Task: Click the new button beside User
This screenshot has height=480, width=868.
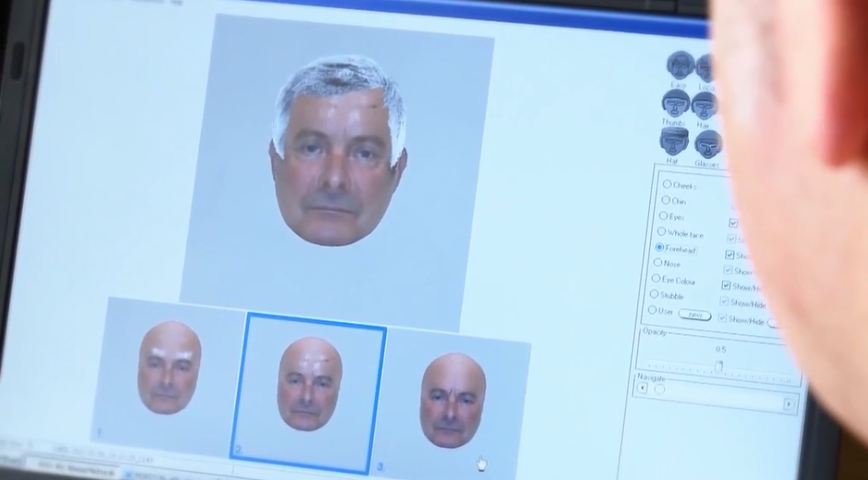Action: pyautogui.click(x=694, y=315)
